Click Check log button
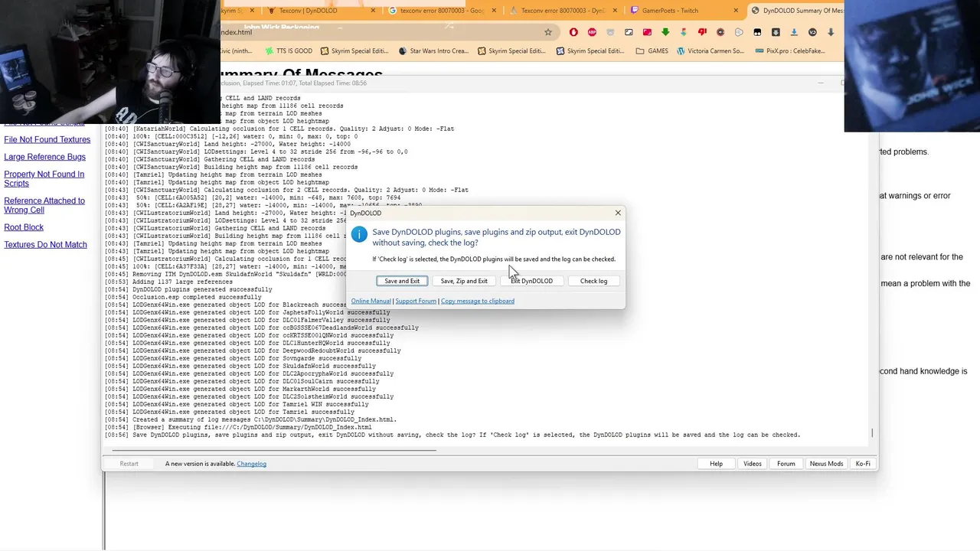The height and width of the screenshot is (551, 980). point(593,281)
